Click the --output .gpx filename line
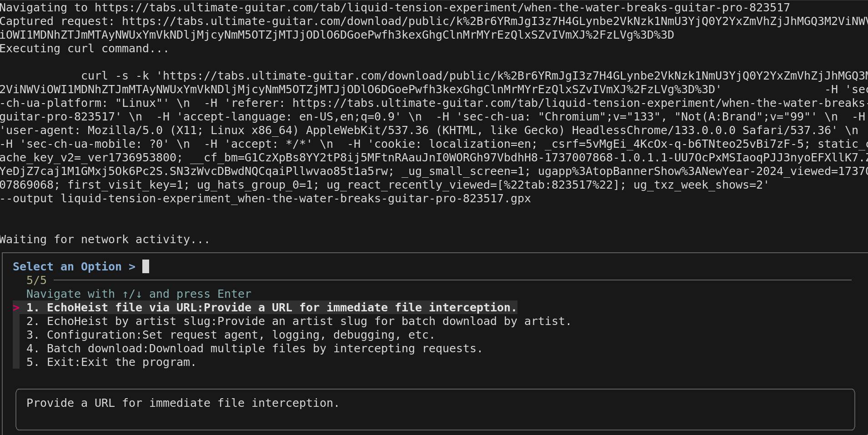The image size is (868, 435). [265, 199]
